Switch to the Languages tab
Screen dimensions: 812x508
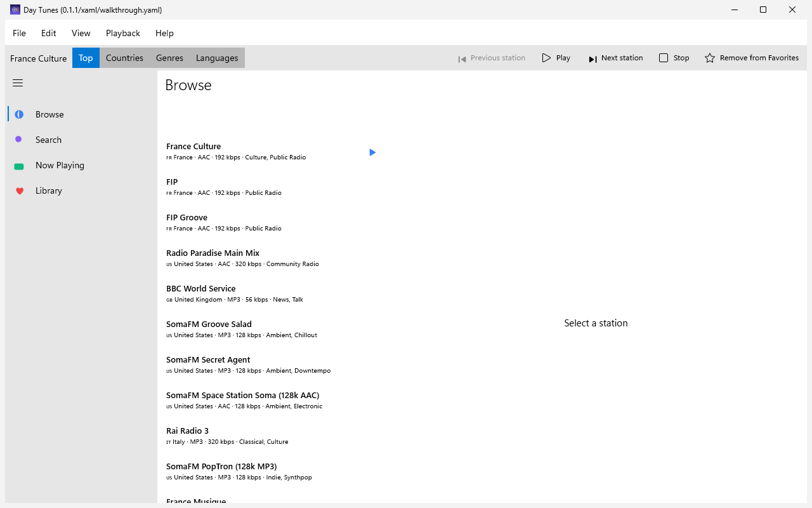point(217,58)
